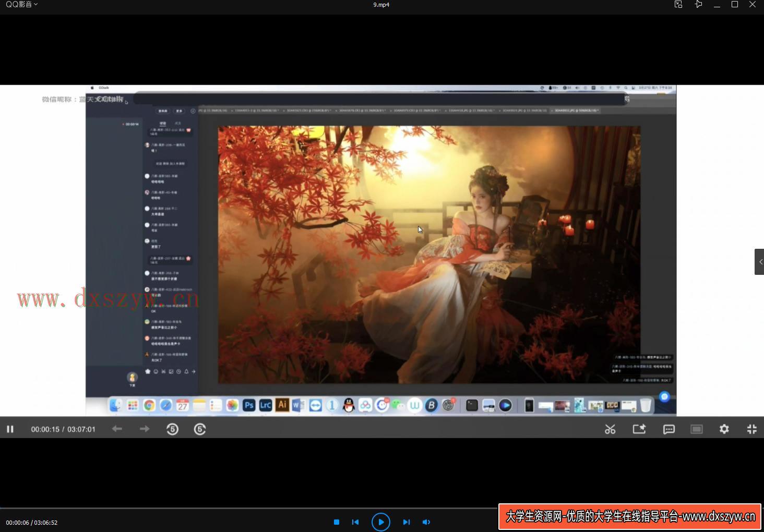Click the user avatar below the chat sidebar

click(x=132, y=377)
